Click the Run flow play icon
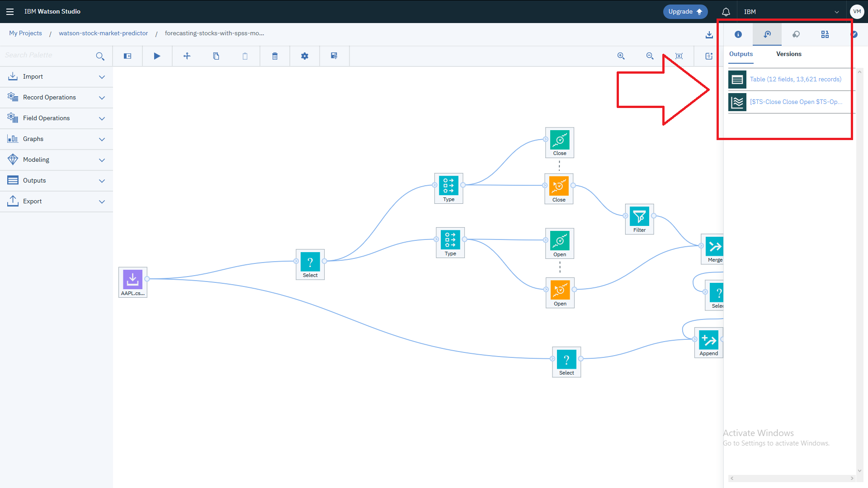The image size is (868, 488). tap(157, 56)
